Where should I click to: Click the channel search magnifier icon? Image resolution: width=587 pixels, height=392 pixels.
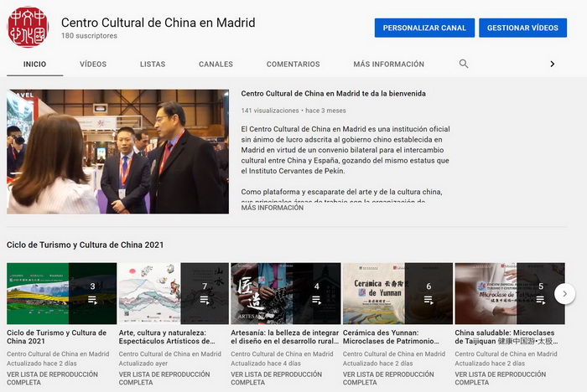(x=464, y=64)
